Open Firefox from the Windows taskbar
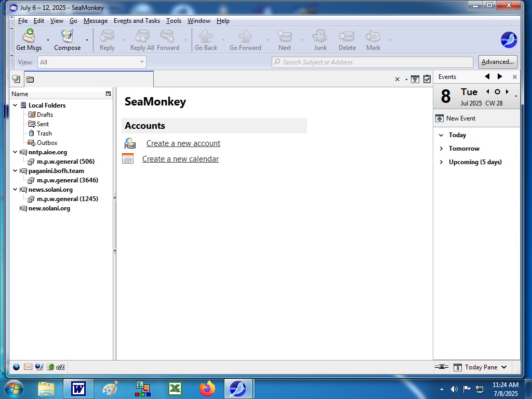Image resolution: width=532 pixels, height=399 pixels. (207, 389)
